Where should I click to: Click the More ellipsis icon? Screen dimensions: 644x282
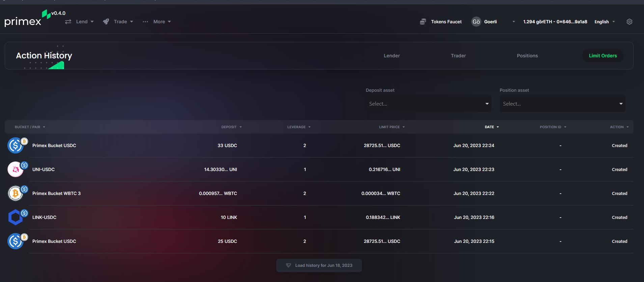click(x=145, y=22)
